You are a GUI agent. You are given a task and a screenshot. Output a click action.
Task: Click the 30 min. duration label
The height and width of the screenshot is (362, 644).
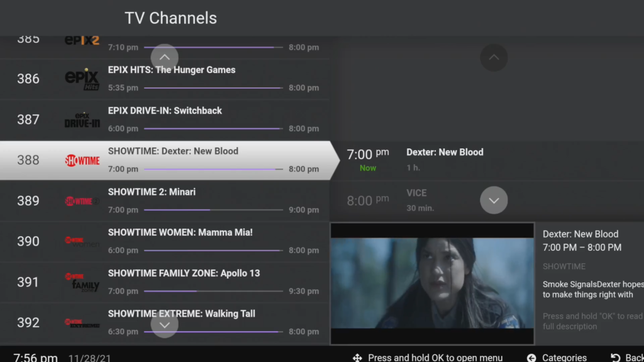(420, 209)
